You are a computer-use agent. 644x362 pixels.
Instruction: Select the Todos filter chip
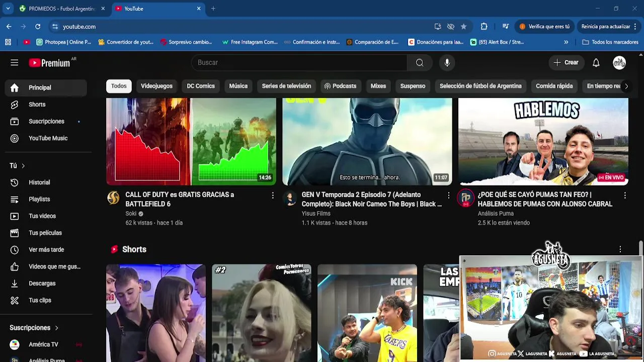119,86
